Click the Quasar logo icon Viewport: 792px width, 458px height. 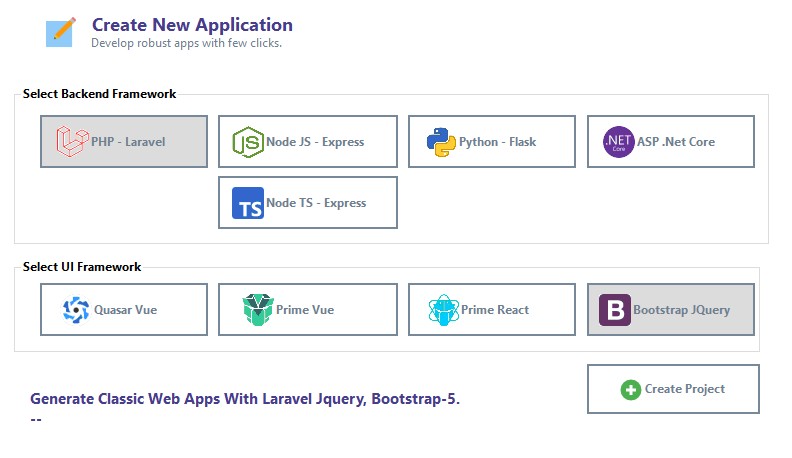point(76,310)
